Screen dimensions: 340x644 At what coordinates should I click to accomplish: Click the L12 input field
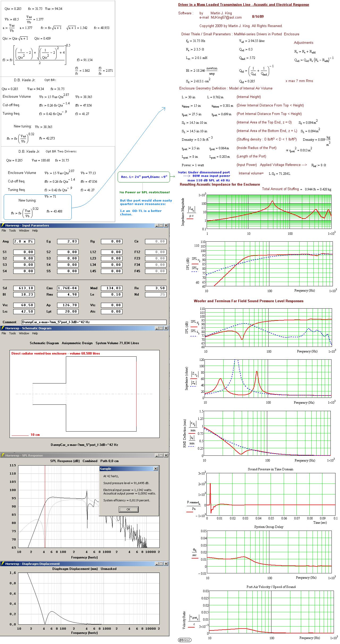pos(112,252)
